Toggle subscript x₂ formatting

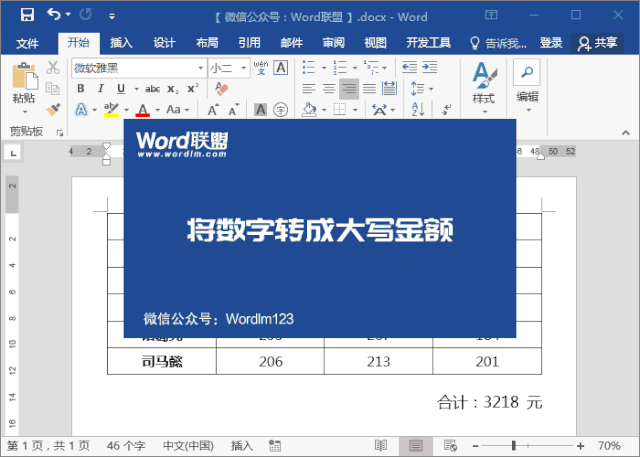tap(173, 89)
